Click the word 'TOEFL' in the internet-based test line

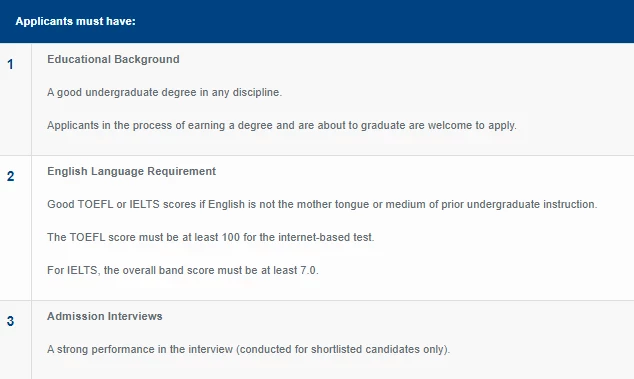pyautogui.click(x=87, y=237)
